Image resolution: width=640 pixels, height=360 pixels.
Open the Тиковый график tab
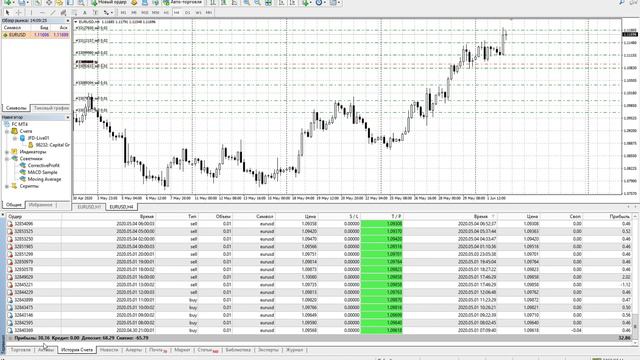tap(51, 108)
